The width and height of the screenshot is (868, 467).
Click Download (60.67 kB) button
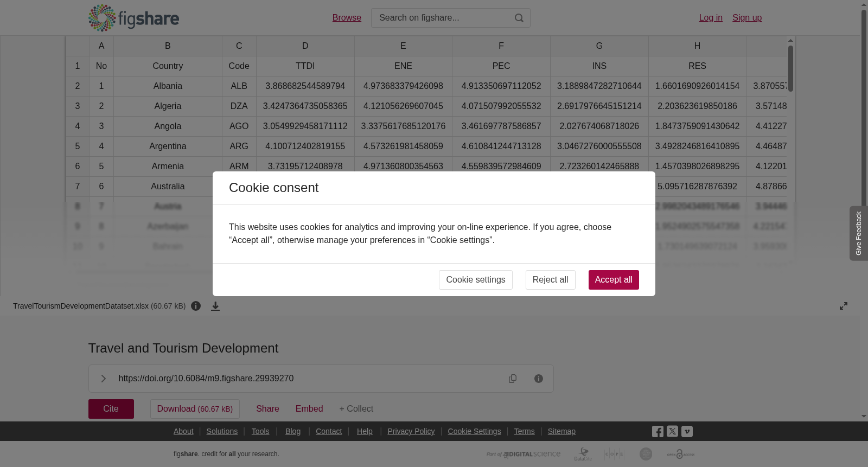point(195,409)
